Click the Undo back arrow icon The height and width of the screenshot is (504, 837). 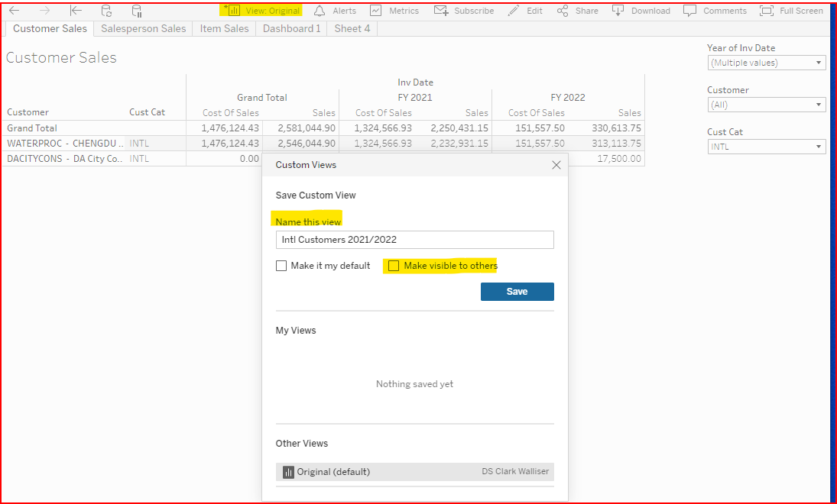pos(14,11)
